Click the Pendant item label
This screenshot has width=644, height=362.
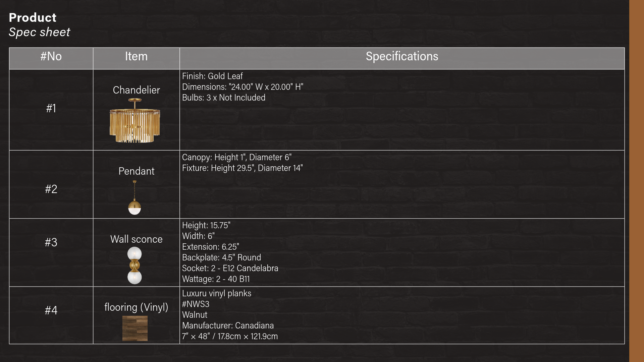(136, 171)
